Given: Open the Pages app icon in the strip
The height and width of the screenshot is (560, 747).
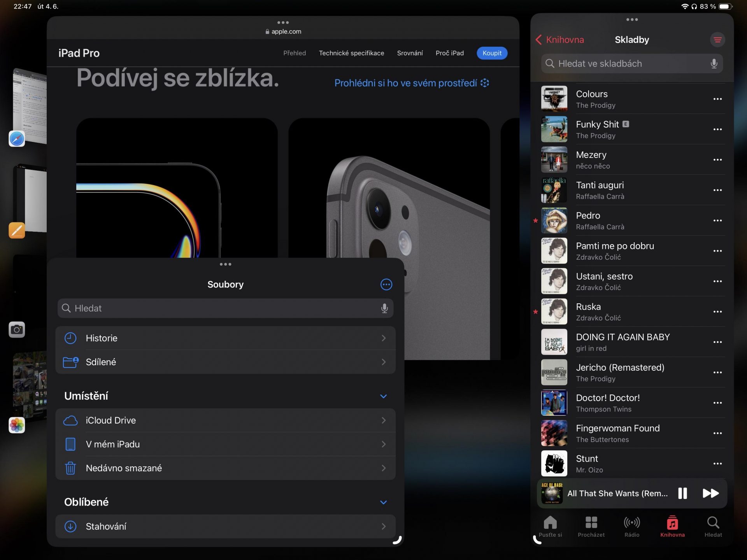Looking at the screenshot, I should [17, 230].
